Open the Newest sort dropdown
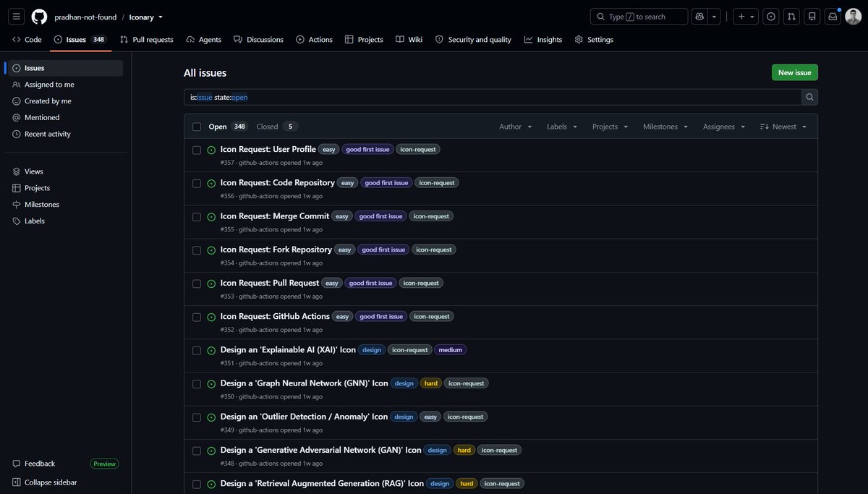The width and height of the screenshot is (868, 494). tap(783, 127)
